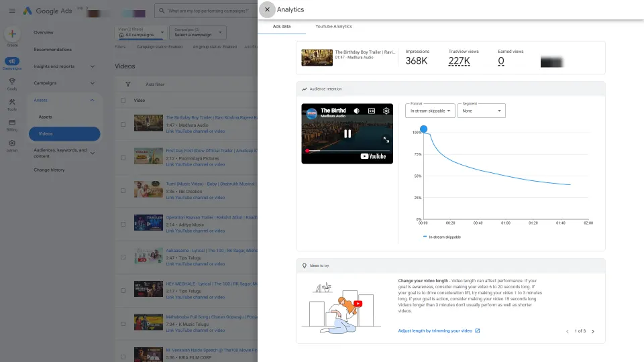Click the Earned views 0 metric
Viewport: 644px width, 362px height.
coord(501,61)
